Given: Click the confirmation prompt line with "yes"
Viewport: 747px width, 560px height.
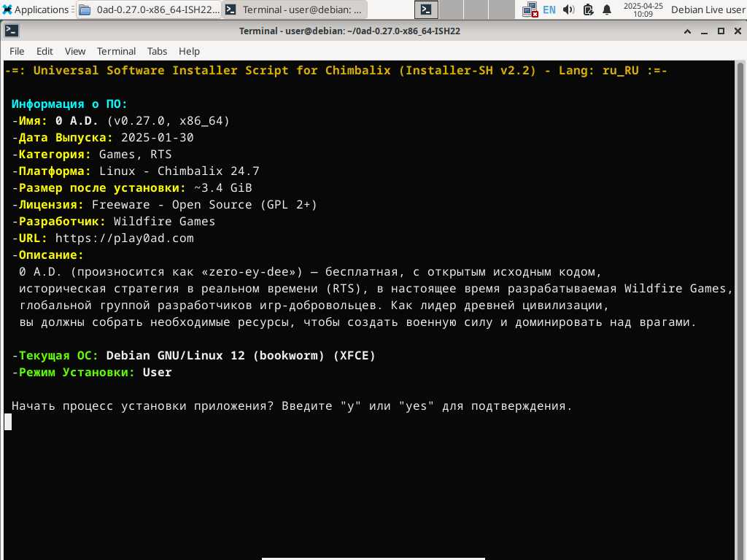Looking at the screenshot, I should [x=292, y=406].
